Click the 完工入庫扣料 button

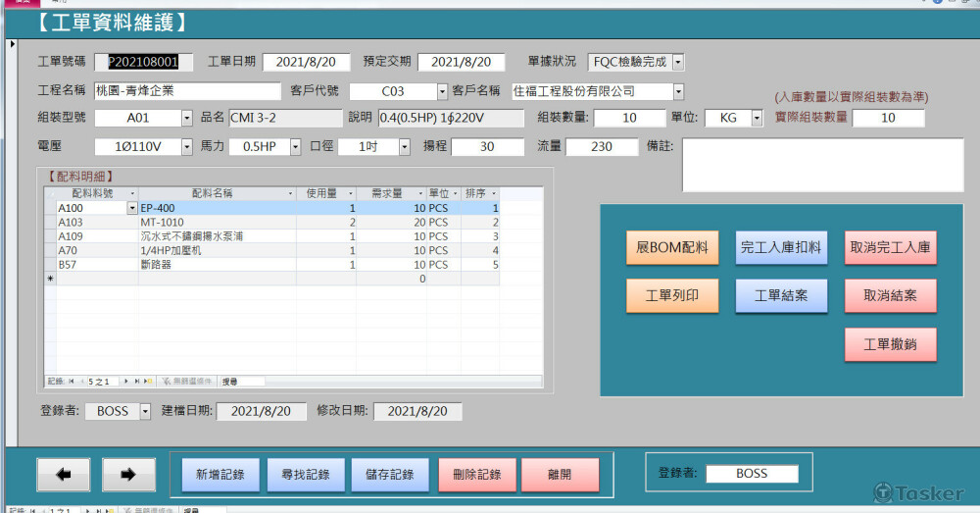click(781, 248)
